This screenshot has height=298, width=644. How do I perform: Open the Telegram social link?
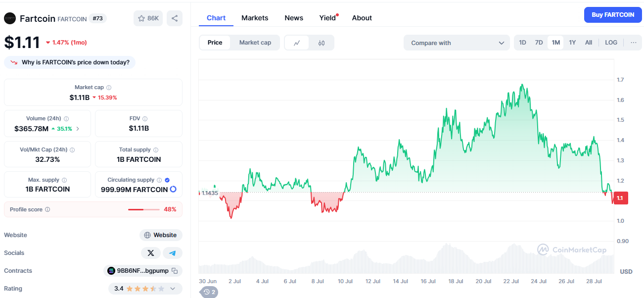click(x=173, y=253)
